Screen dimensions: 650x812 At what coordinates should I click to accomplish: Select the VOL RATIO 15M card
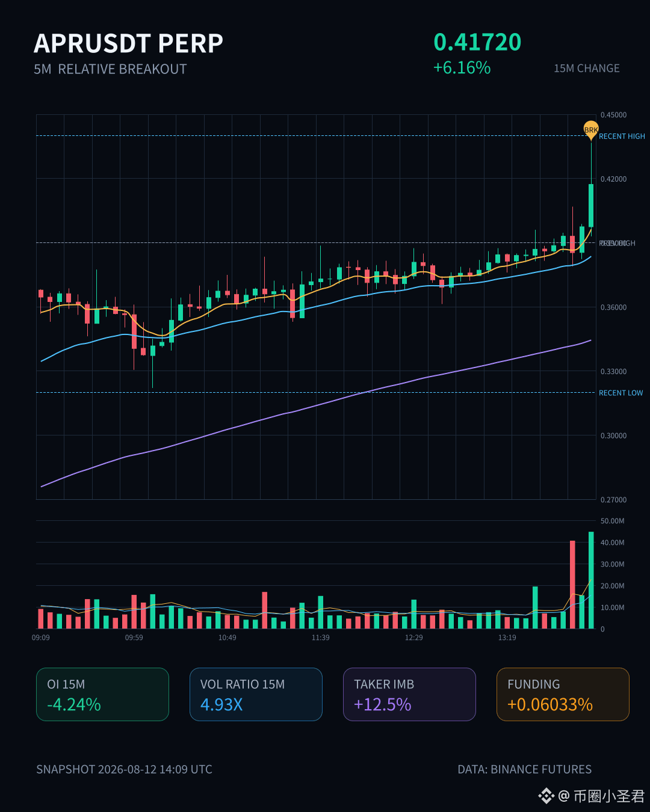(x=256, y=694)
